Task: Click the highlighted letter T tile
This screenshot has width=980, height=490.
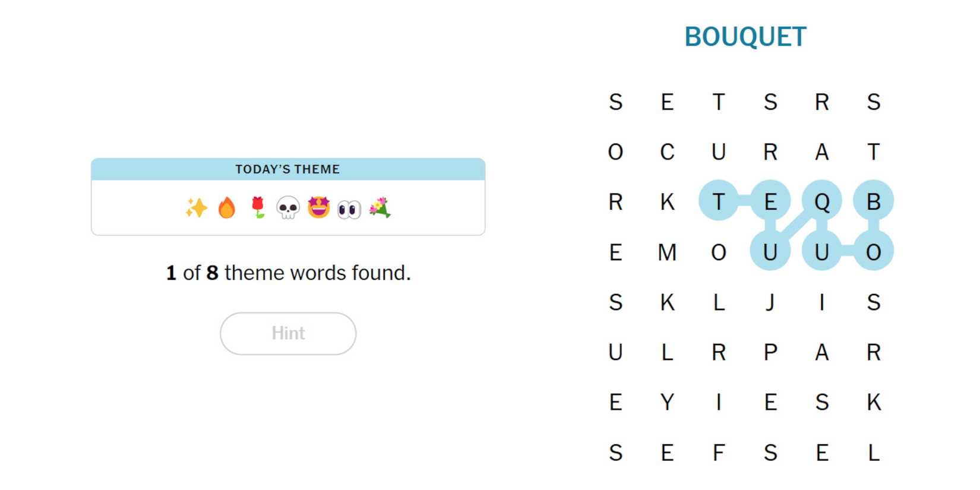Action: pyautogui.click(x=719, y=202)
